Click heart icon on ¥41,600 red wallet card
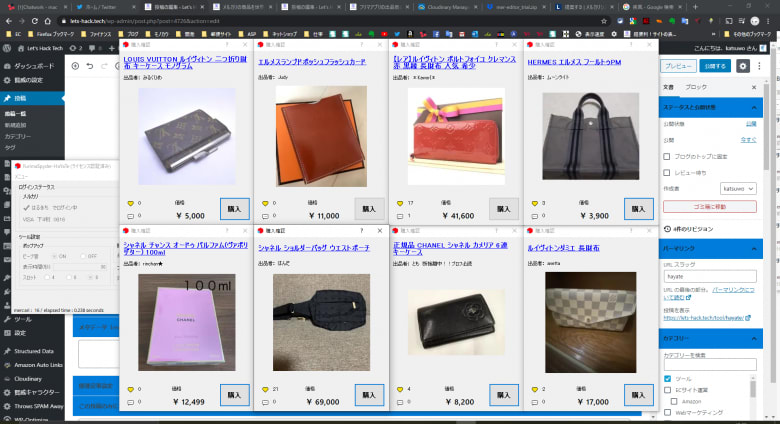Viewport: 780px width, 424px height. [x=400, y=203]
